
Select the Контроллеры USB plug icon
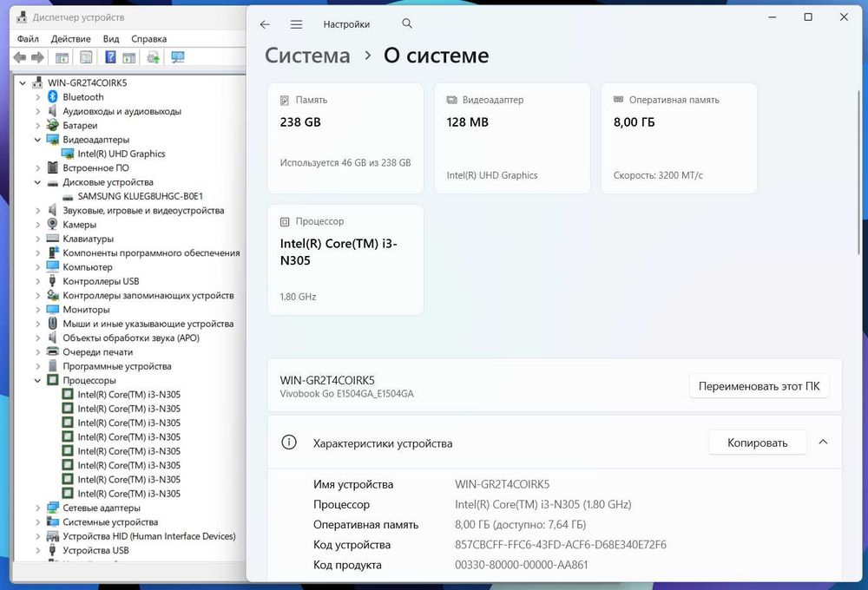53,281
